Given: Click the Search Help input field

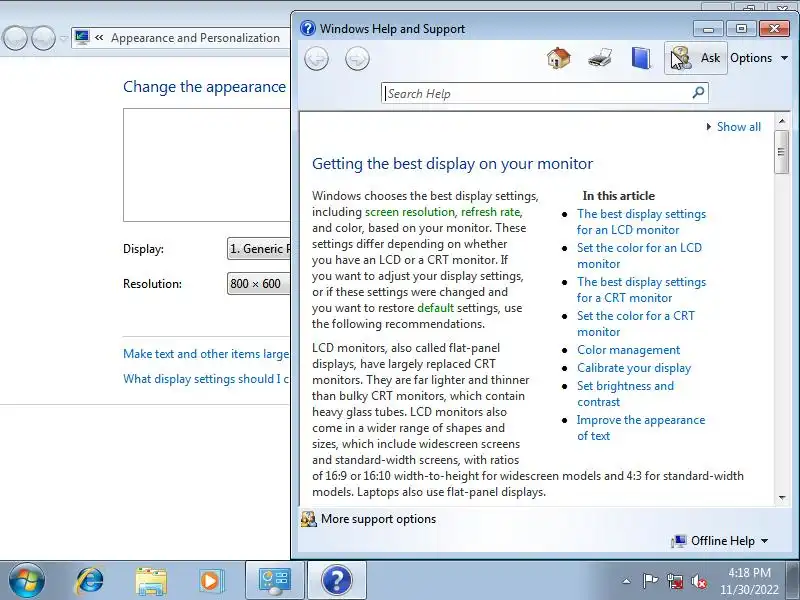Looking at the screenshot, I should point(536,93).
